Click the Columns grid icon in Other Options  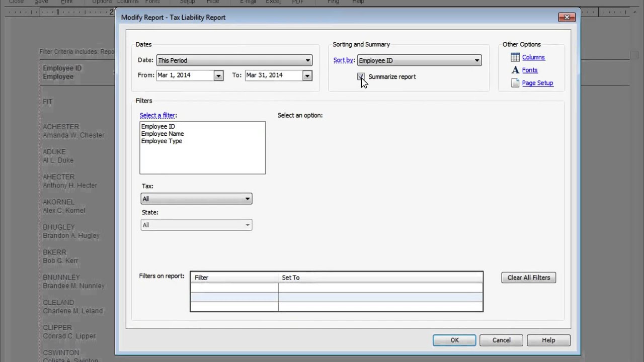[515, 57]
